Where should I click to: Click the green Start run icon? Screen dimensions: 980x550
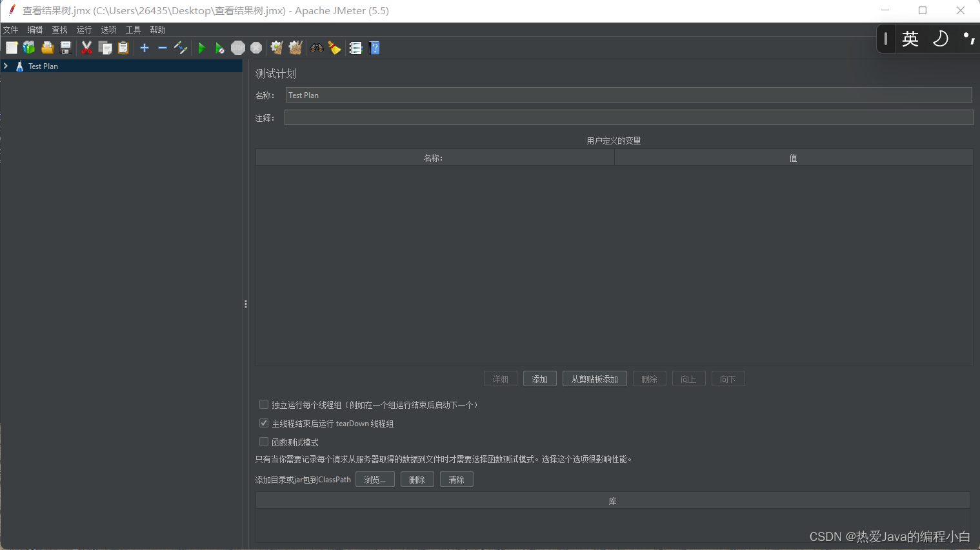pos(201,48)
